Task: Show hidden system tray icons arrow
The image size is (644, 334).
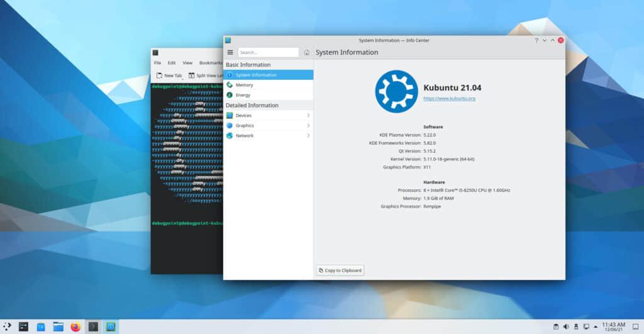Action: [x=595, y=326]
